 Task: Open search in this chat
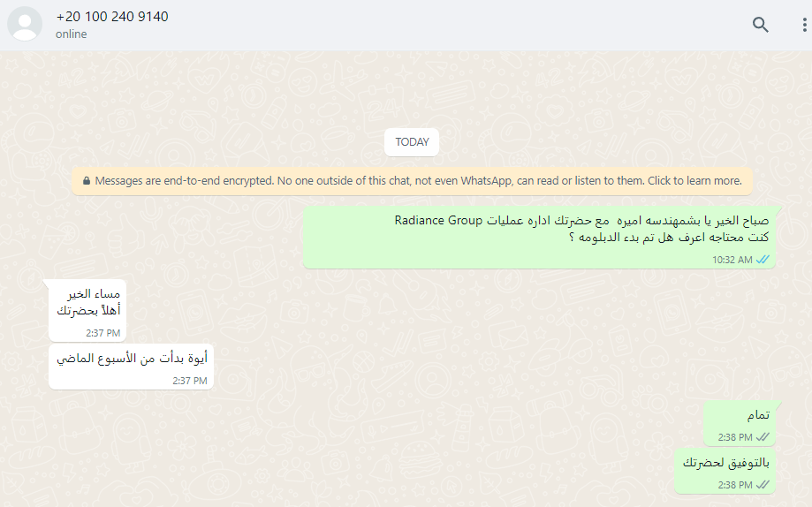(760, 25)
